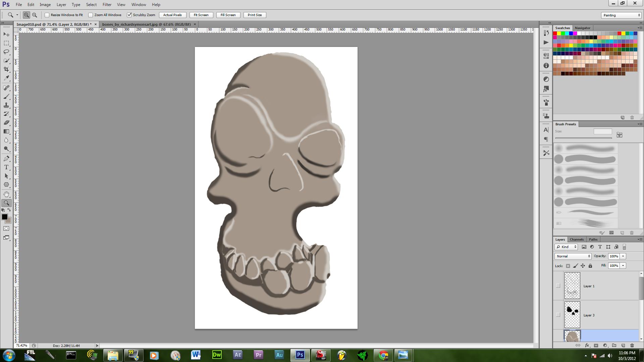Viewport: 644px width, 362px height.
Task: Click the zoom percentage field in status bar
Action: (x=21, y=346)
